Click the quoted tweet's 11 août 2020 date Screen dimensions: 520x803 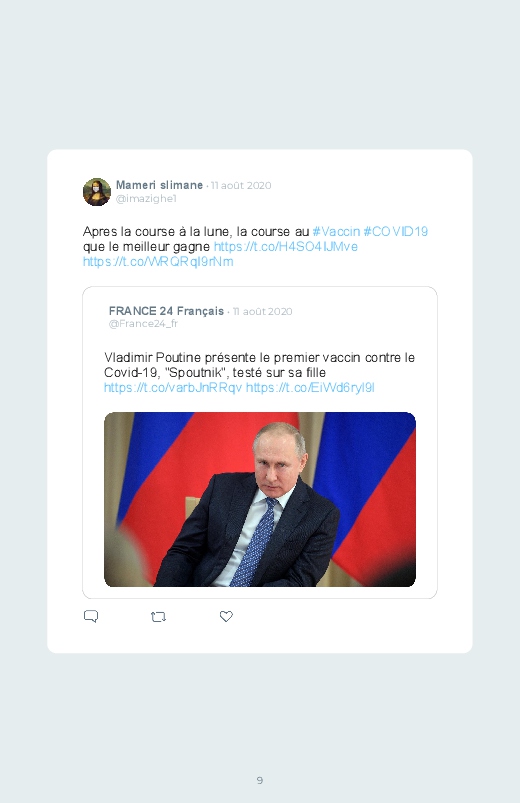click(262, 311)
